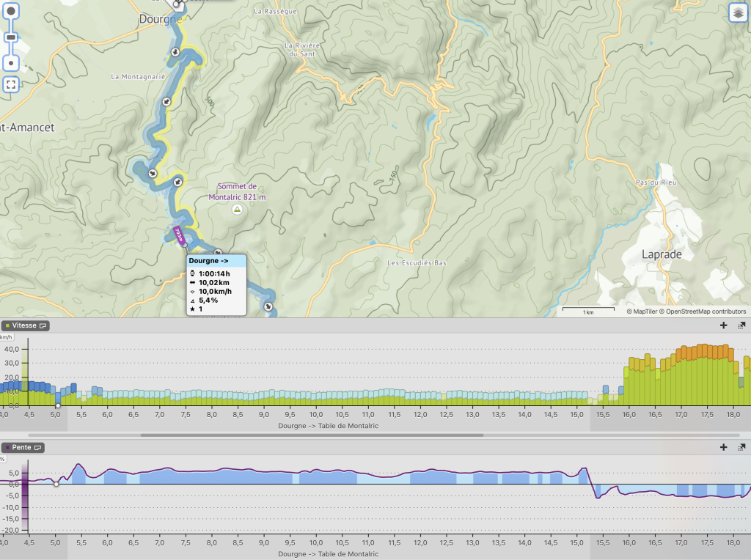Click the white marker on Pente chart
This screenshot has width=751, height=560.
click(56, 484)
